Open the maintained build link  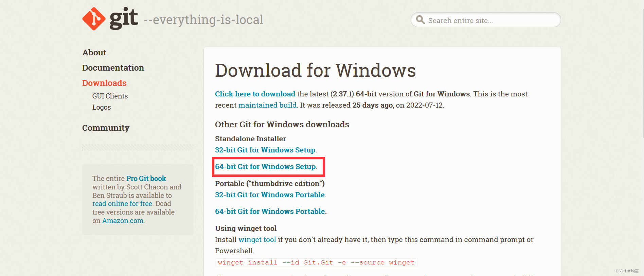(268, 105)
